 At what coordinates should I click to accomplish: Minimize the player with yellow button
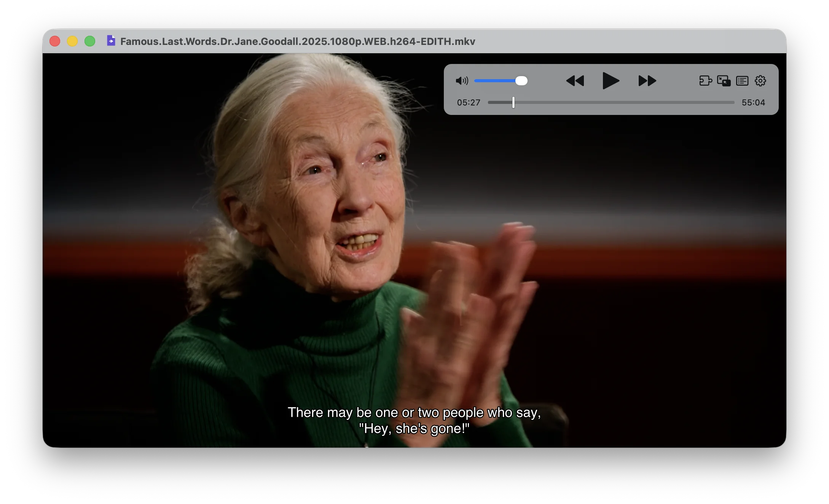[72, 41]
